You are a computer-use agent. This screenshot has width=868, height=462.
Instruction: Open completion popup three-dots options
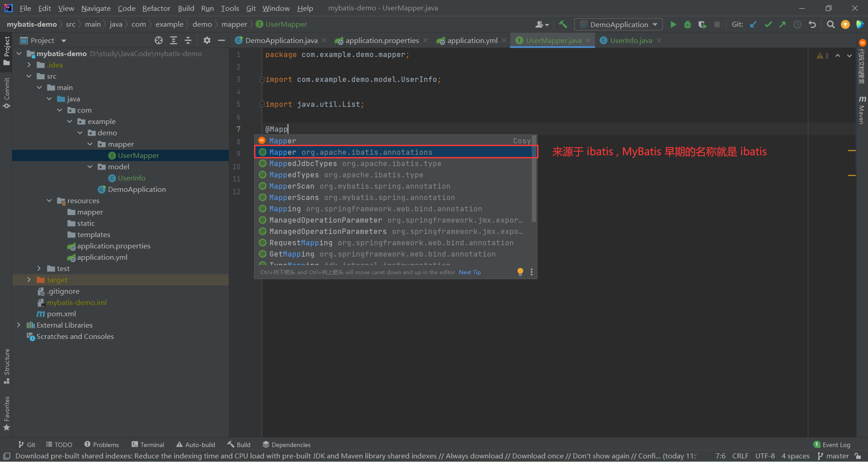click(x=532, y=272)
